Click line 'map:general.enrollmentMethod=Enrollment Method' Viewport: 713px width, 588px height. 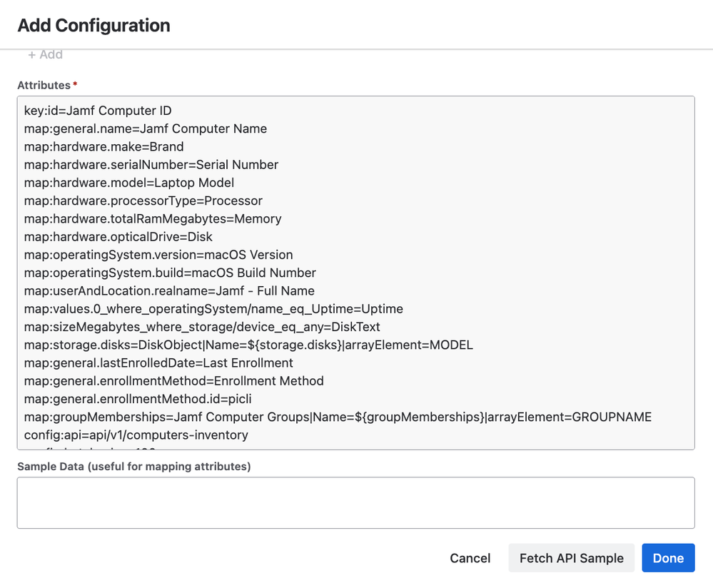tap(173, 380)
